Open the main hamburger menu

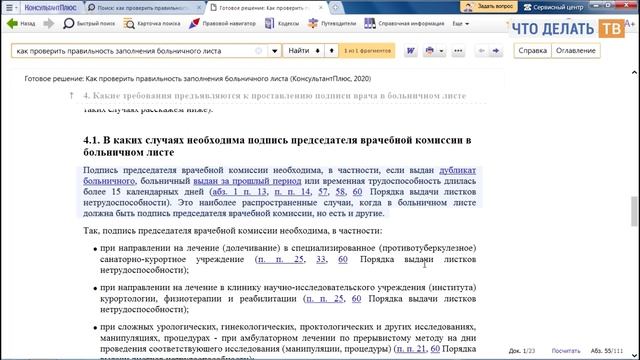coord(9,7)
